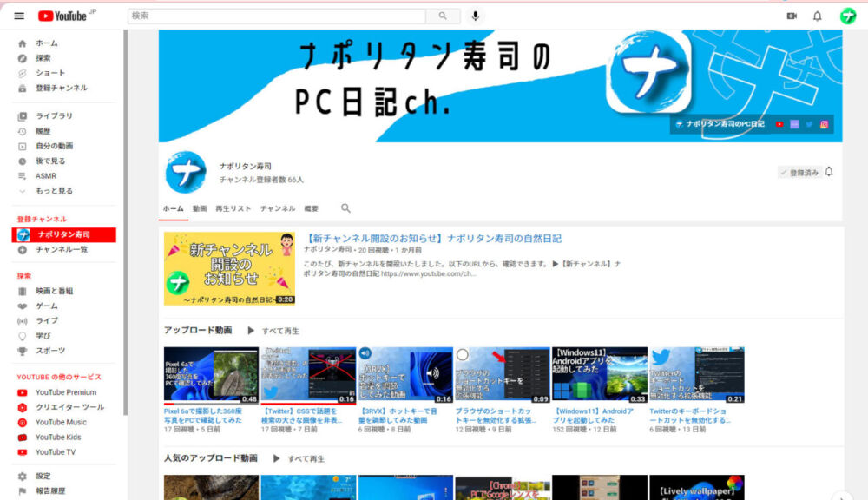Viewport: 868px width, 500px height.
Task: Open voice search with the microphone icon
Action: (x=473, y=15)
